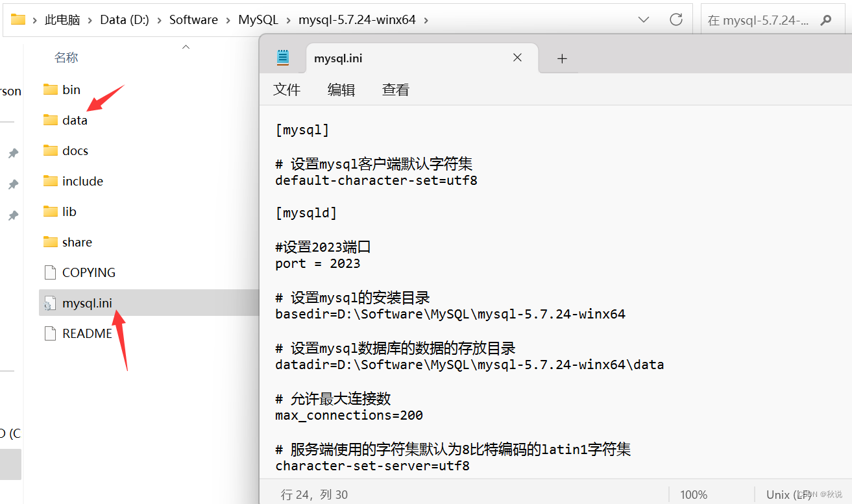This screenshot has width=852, height=504.
Task: Close the mysql.ini tab
Action: click(517, 58)
